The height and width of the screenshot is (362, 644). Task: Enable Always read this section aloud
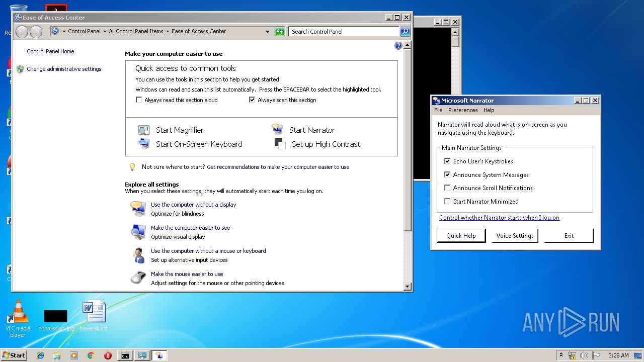(139, 100)
